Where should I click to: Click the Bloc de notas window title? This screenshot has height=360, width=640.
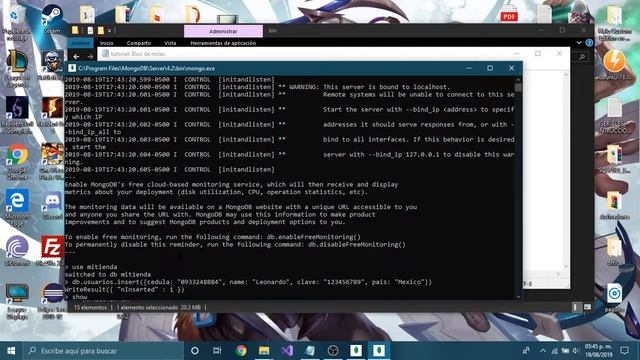[138, 53]
